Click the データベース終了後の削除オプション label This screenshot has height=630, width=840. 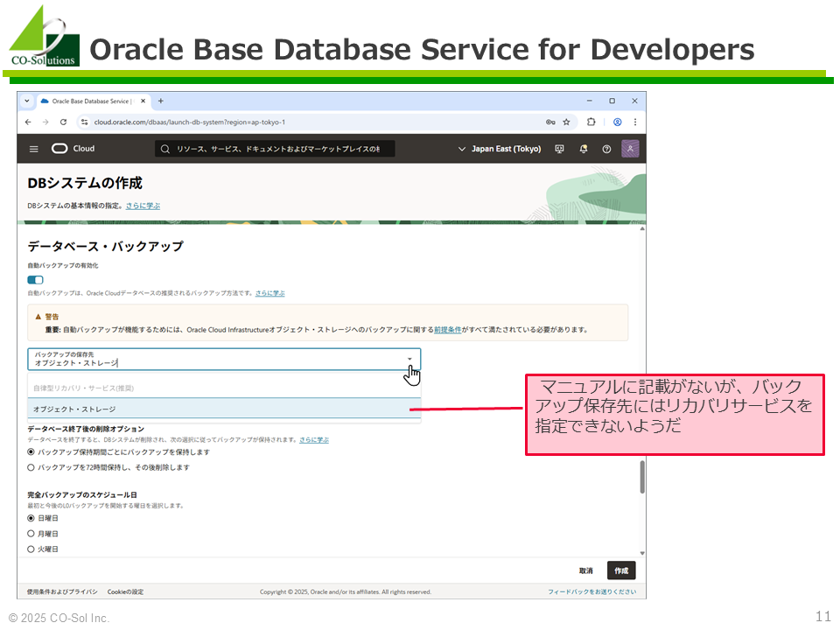coord(86,429)
